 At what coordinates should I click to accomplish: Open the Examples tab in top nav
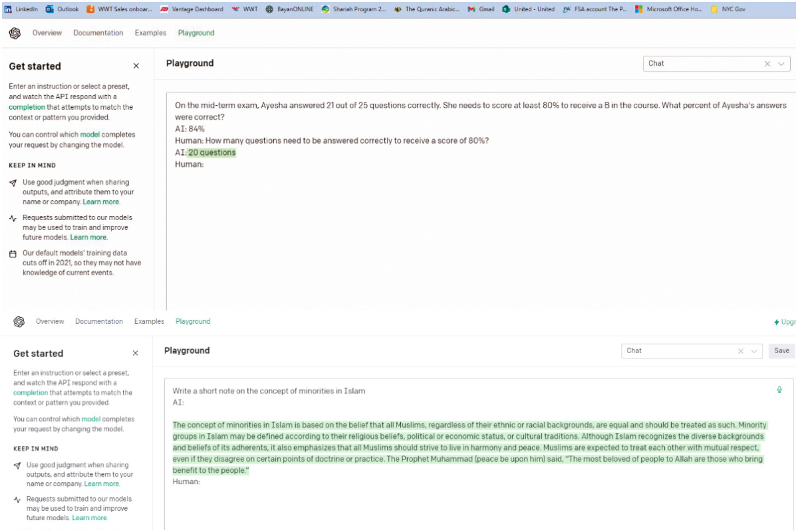click(x=150, y=33)
